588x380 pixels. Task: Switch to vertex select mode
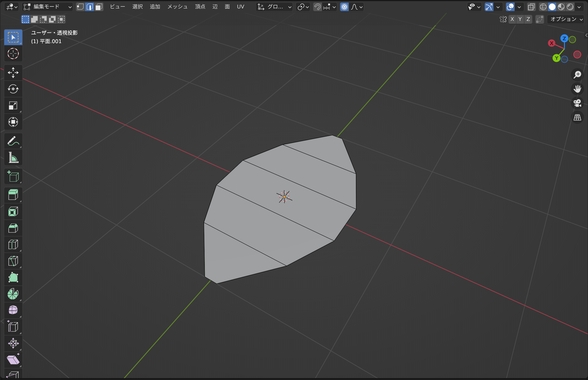80,7
